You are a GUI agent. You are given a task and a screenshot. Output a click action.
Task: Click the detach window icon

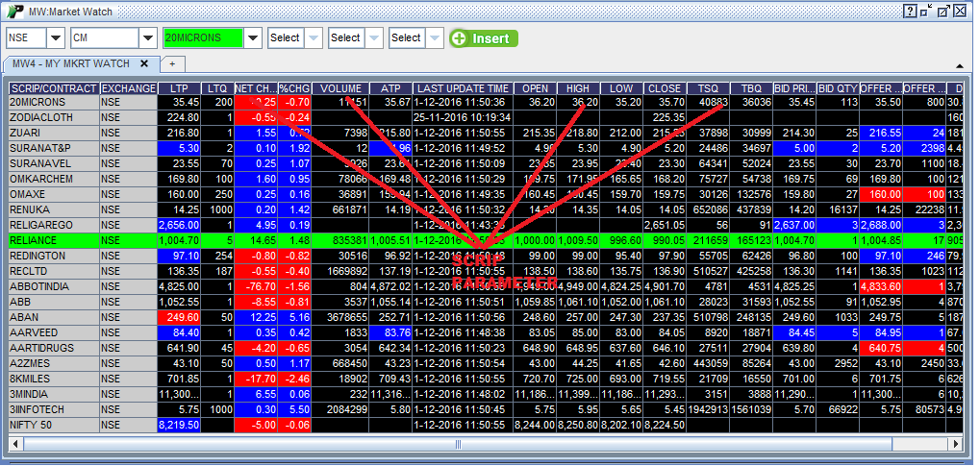927,11
